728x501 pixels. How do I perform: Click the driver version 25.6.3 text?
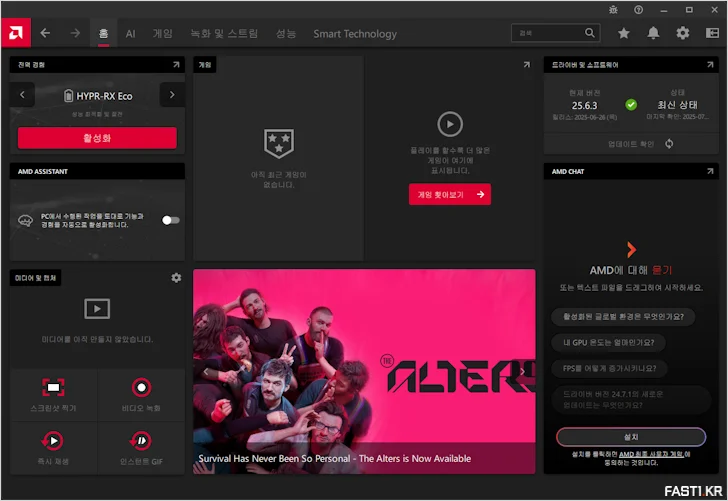[x=585, y=105]
